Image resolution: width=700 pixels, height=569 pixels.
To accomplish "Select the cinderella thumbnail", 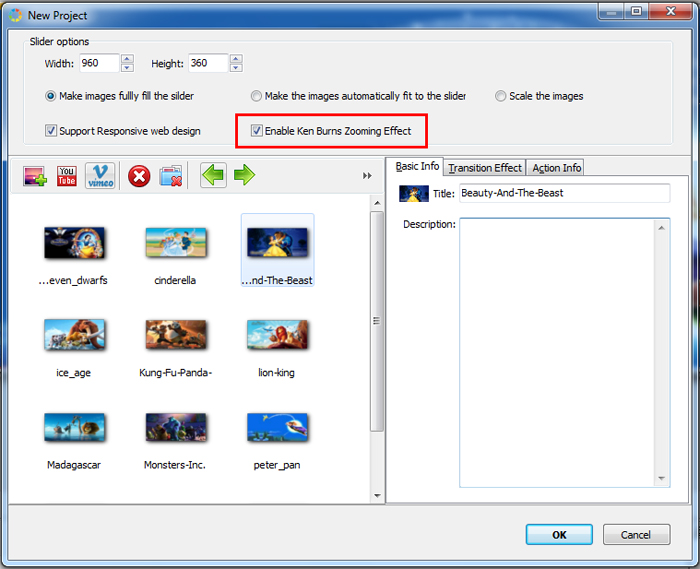I will pos(176,243).
